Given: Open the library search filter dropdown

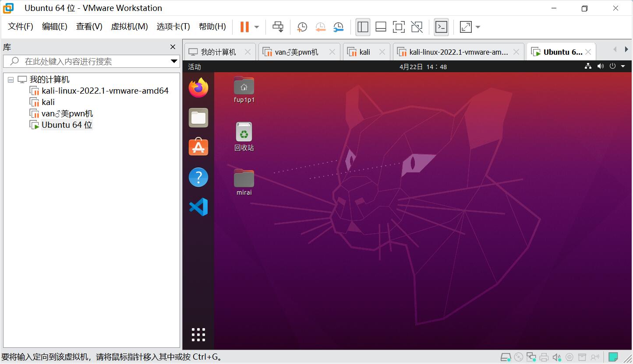Looking at the screenshot, I should pos(174,61).
